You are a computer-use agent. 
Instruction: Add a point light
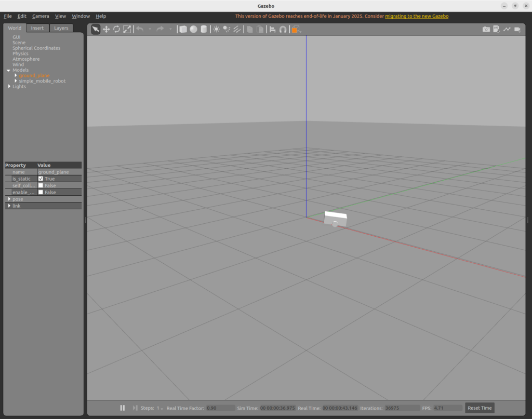[x=216, y=30]
